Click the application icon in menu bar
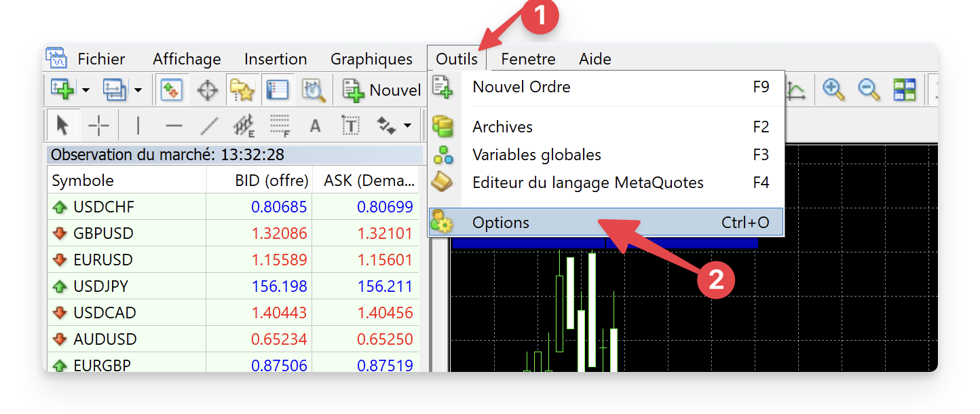The height and width of the screenshot is (414, 980). point(56,58)
